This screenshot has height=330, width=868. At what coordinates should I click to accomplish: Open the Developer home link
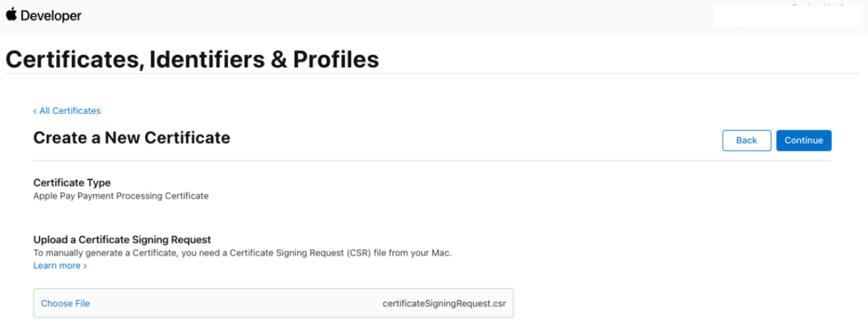[x=43, y=15]
